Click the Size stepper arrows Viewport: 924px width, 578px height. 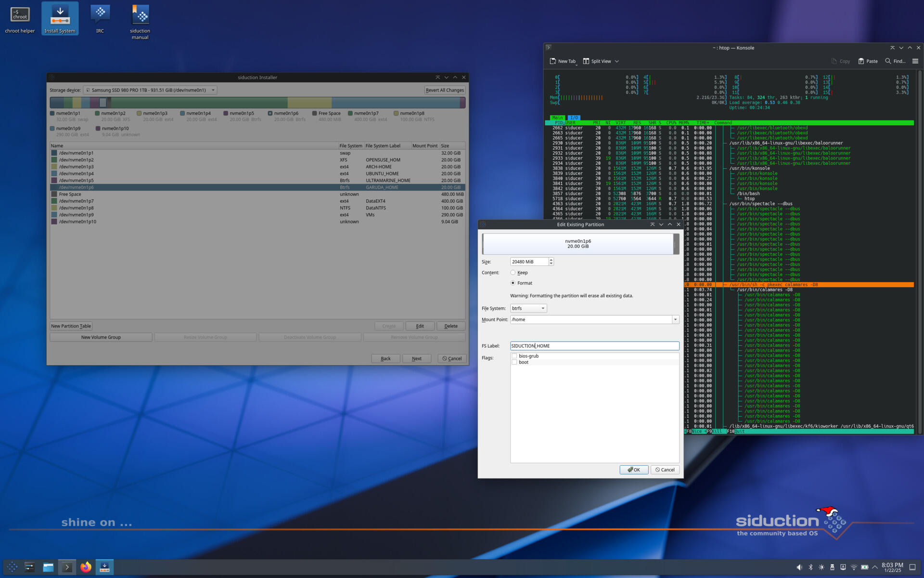click(x=551, y=262)
